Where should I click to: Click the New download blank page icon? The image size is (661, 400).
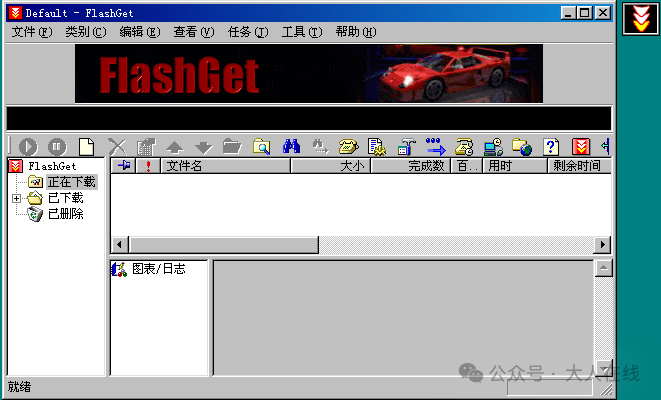point(87,147)
